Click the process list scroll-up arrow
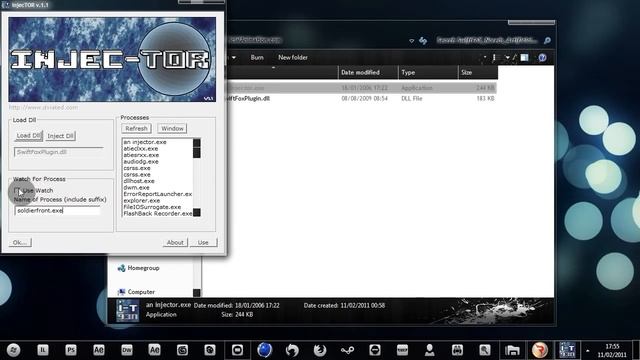 point(197,143)
